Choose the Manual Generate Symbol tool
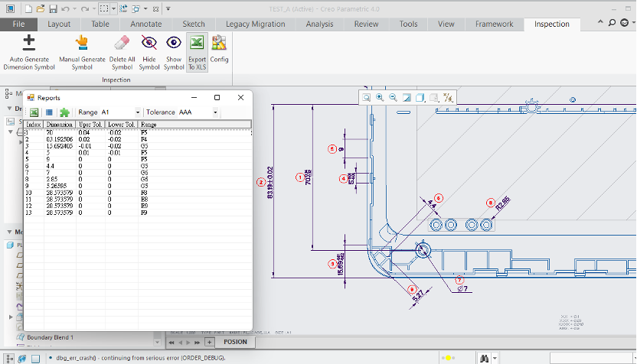The image size is (637, 364). point(82,53)
